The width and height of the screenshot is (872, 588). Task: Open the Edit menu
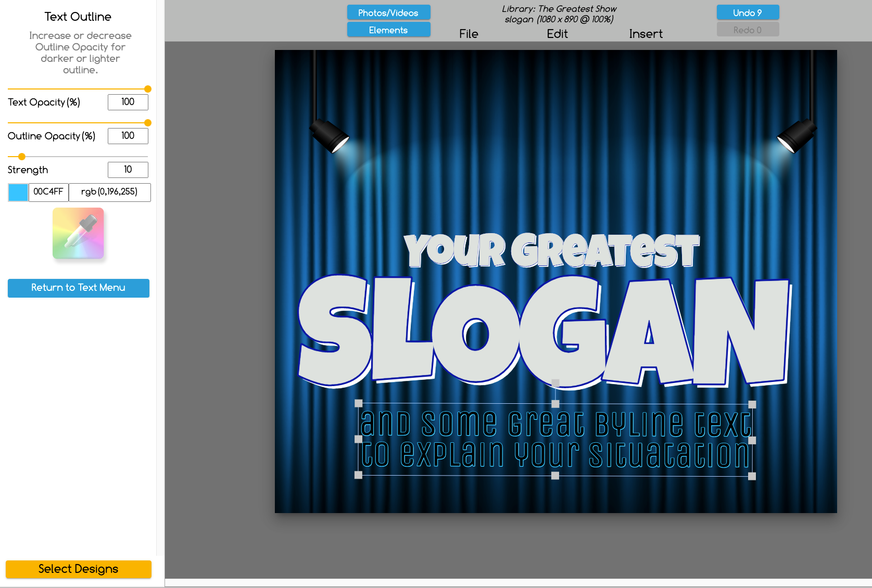pyautogui.click(x=557, y=34)
